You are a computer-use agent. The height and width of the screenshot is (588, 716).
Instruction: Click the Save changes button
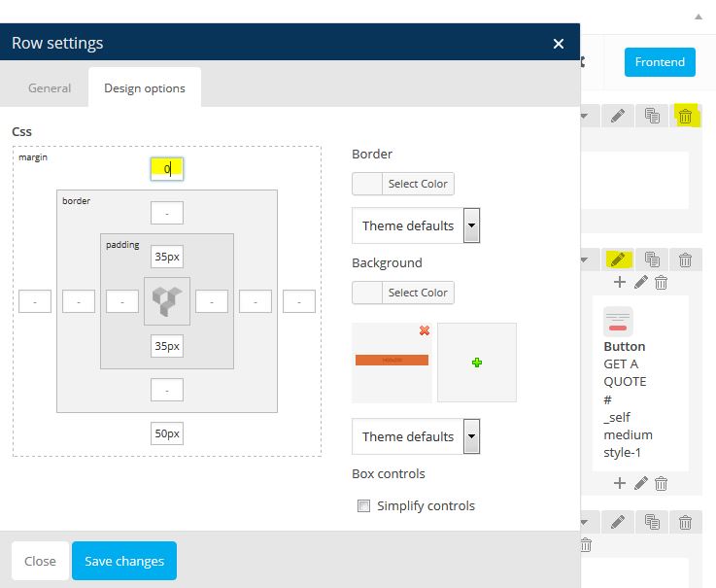(x=124, y=561)
